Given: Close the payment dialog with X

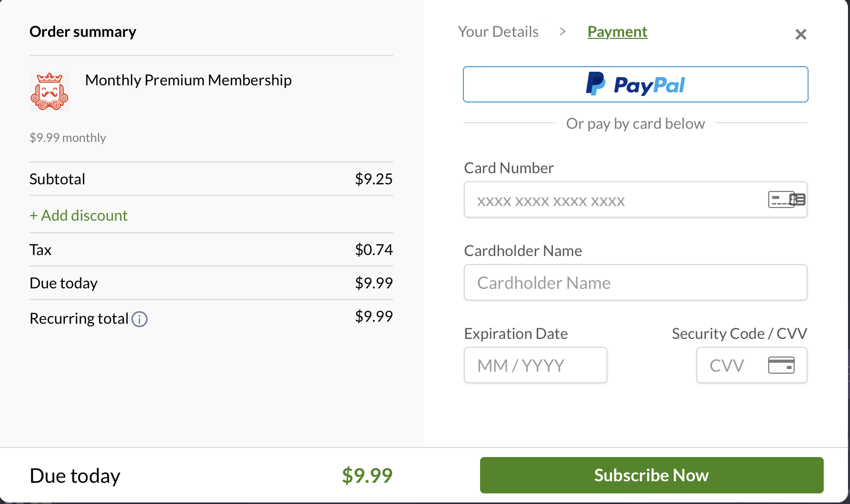Looking at the screenshot, I should [801, 34].
